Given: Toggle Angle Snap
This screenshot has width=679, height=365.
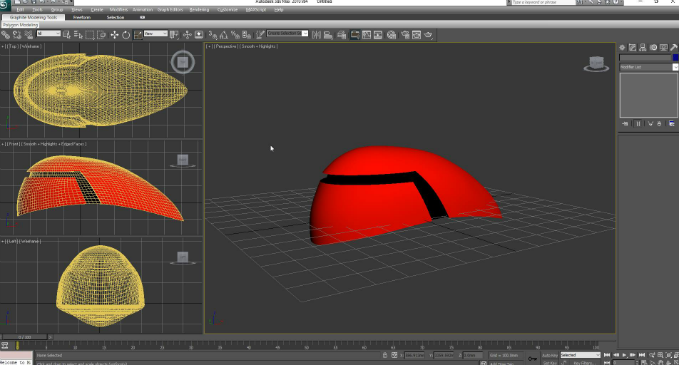Looking at the screenshot, I should point(224,35).
